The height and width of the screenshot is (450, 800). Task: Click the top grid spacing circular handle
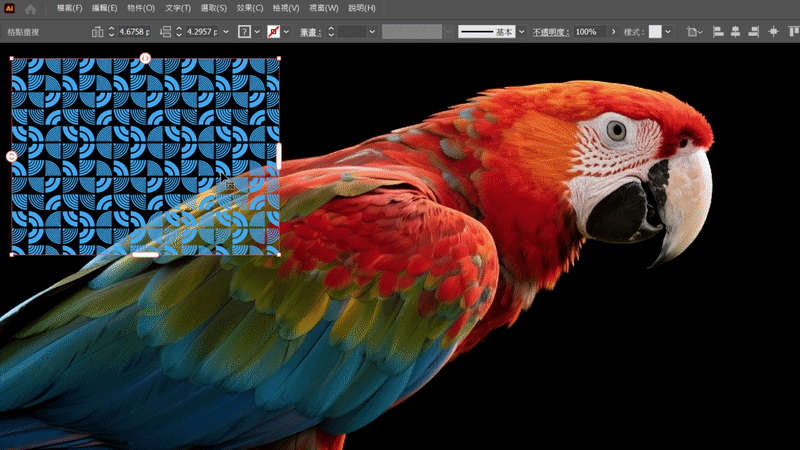(145, 58)
